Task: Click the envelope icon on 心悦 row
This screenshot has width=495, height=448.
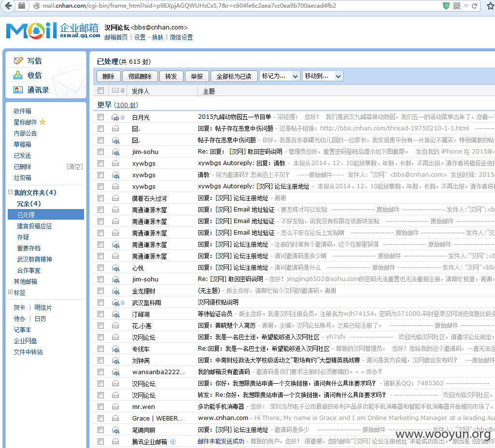Action: coord(115,268)
